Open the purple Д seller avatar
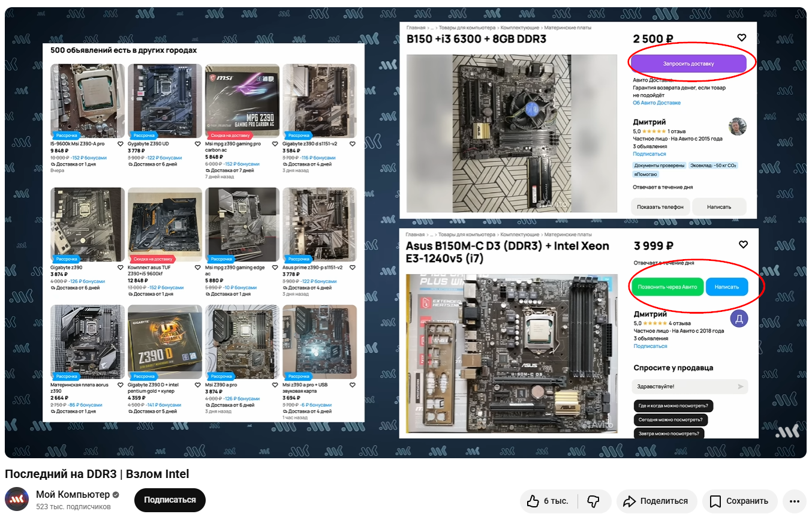The image size is (812, 514). (x=739, y=318)
